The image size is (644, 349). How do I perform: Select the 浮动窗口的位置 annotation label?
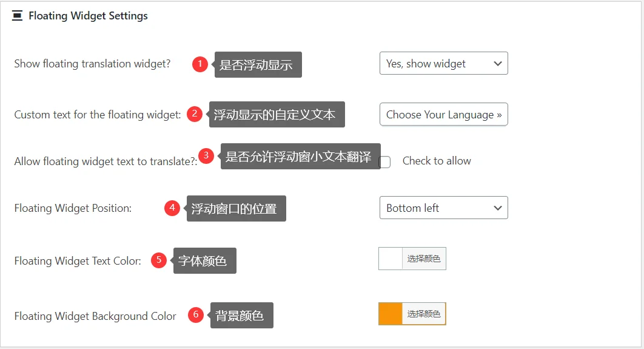(235, 209)
